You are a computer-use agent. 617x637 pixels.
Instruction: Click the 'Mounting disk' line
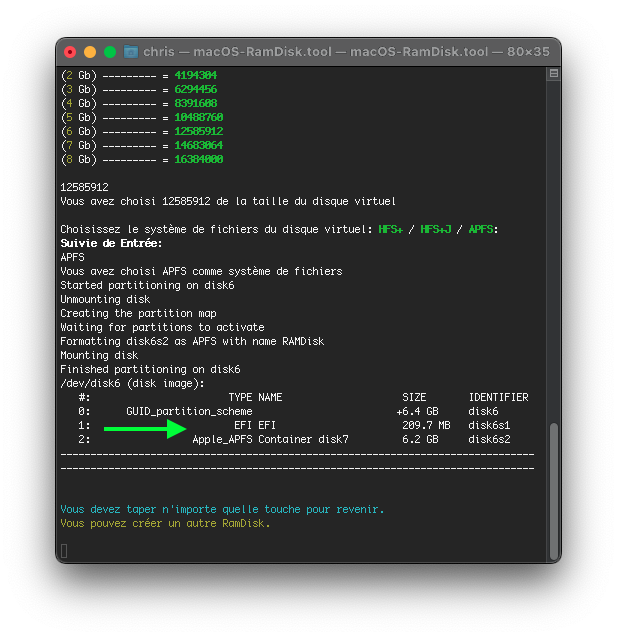point(100,355)
